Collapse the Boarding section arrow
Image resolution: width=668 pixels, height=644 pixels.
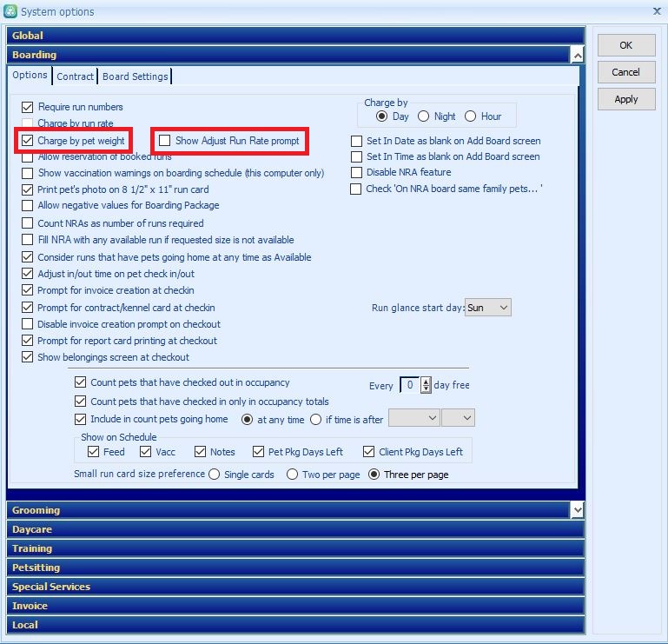tap(577, 55)
